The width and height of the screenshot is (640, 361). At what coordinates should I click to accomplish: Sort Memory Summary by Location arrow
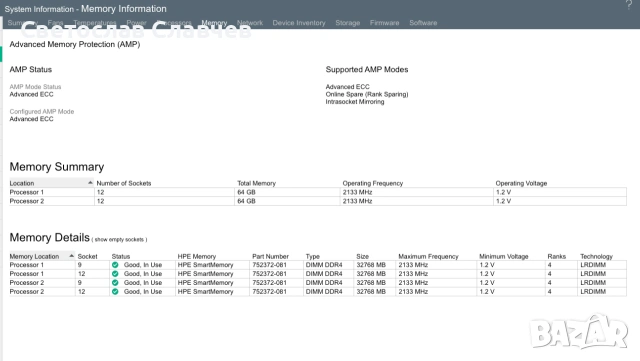90,183
